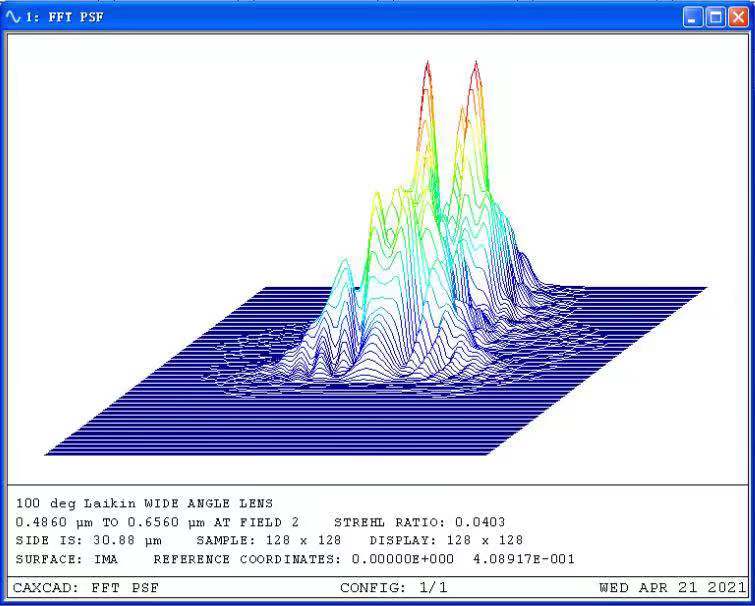Click the 'SAMPLE: 128 x 128' text
This screenshot has width=755, height=606.
269,541
